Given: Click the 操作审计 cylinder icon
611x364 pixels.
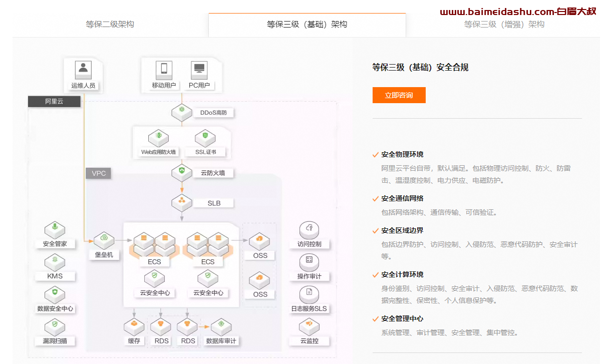Looking at the screenshot, I should point(310,262).
